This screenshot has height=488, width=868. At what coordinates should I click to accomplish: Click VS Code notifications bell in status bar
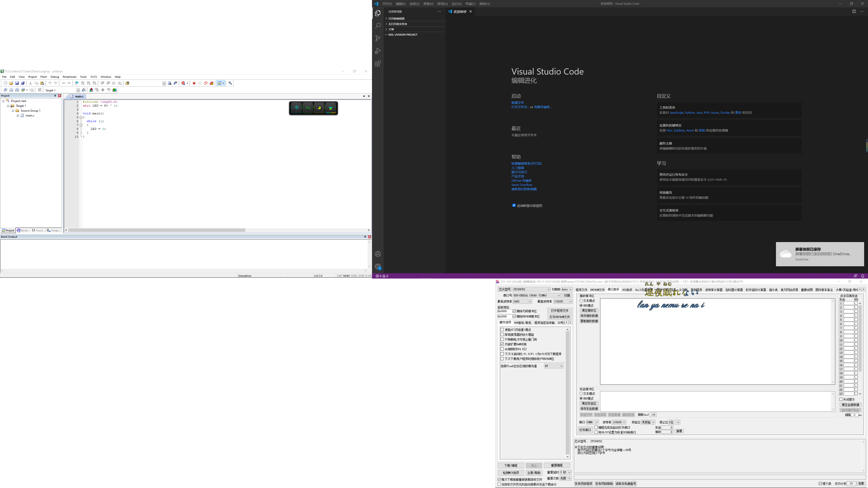(x=863, y=276)
